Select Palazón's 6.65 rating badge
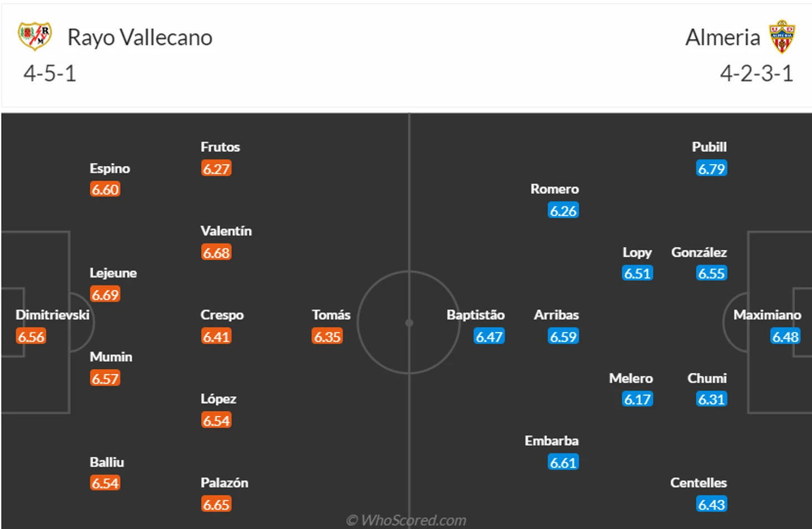Screen dimensions: 812x529 coord(216,505)
